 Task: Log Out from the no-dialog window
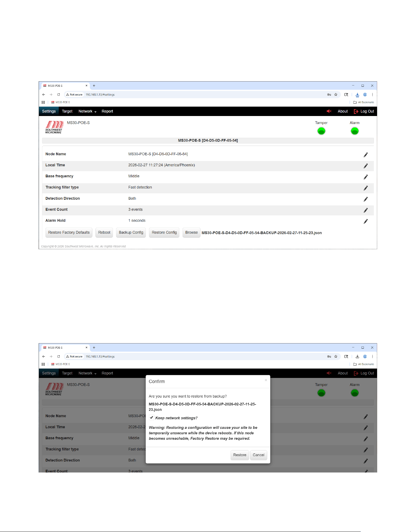[364, 111]
